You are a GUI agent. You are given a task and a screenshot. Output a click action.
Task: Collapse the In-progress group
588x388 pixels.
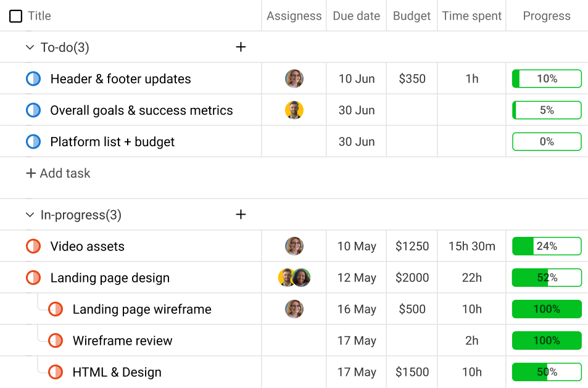point(29,214)
